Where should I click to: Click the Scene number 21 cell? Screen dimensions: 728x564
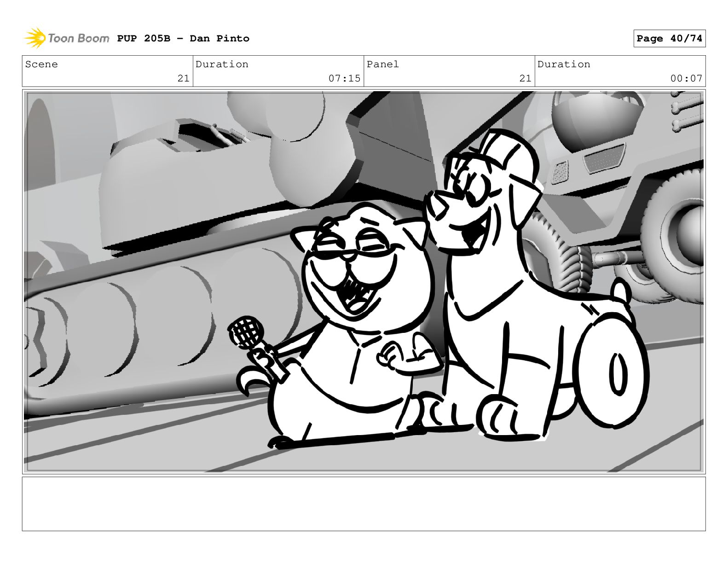[107, 71]
